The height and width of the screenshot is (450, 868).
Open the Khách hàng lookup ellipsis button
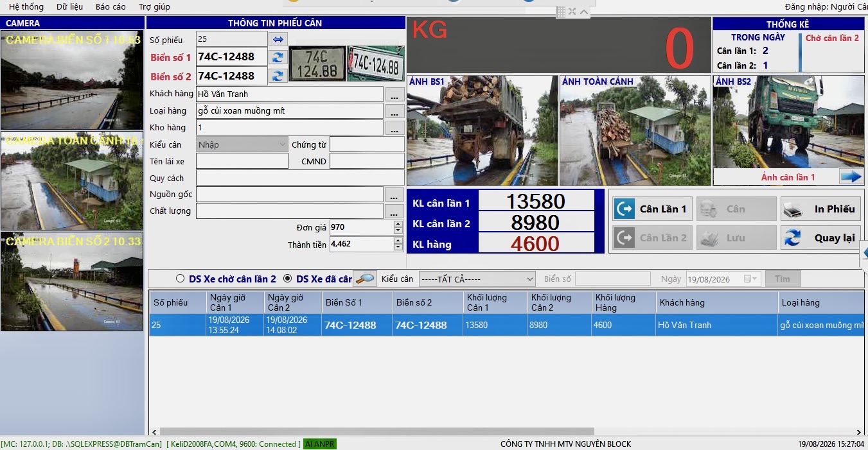[x=394, y=94]
